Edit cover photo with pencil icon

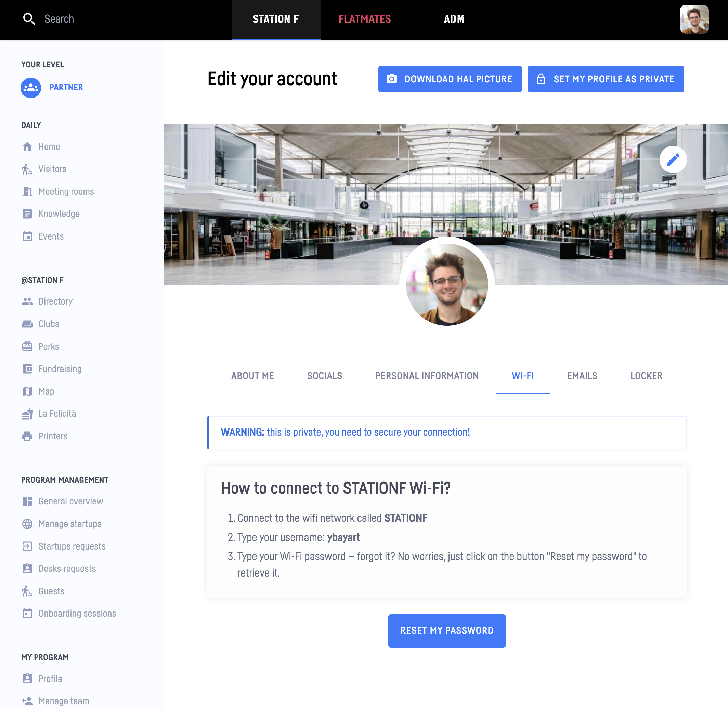point(673,159)
